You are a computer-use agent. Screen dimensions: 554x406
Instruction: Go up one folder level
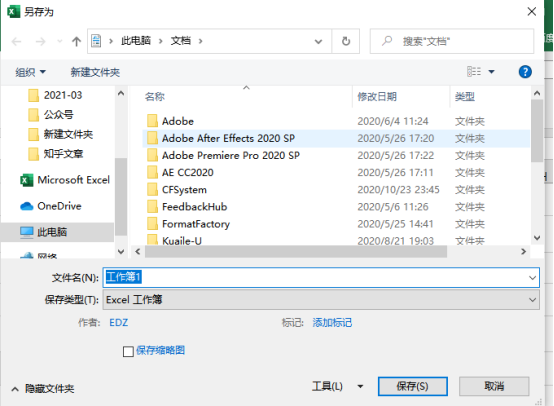pyautogui.click(x=76, y=42)
